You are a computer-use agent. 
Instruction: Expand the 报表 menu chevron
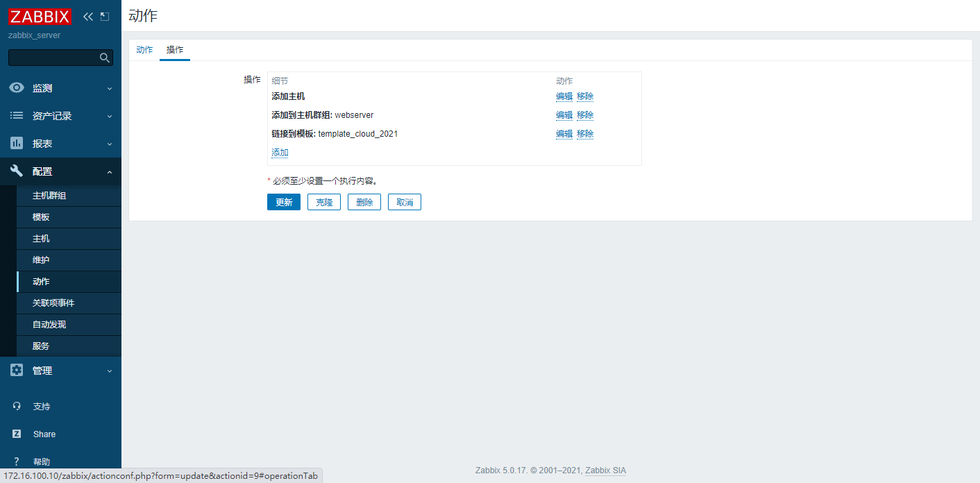[109, 144]
